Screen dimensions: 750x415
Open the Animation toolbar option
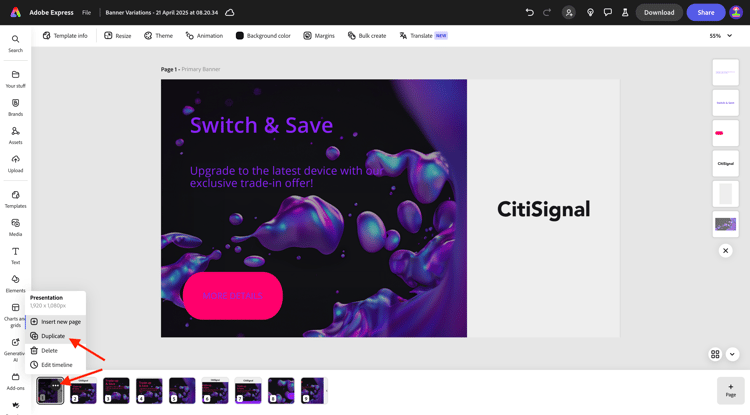204,35
